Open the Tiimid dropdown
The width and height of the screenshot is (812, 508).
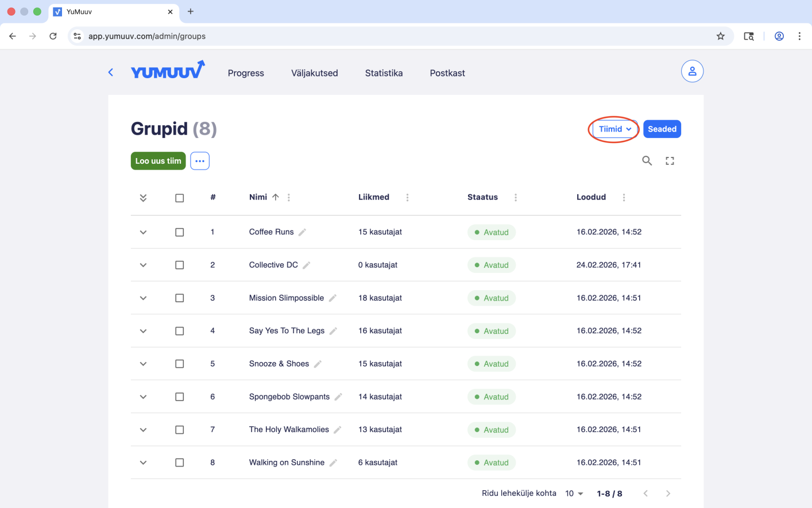(614, 129)
